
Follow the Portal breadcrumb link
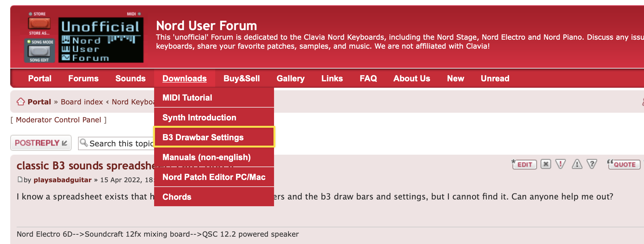click(x=39, y=102)
